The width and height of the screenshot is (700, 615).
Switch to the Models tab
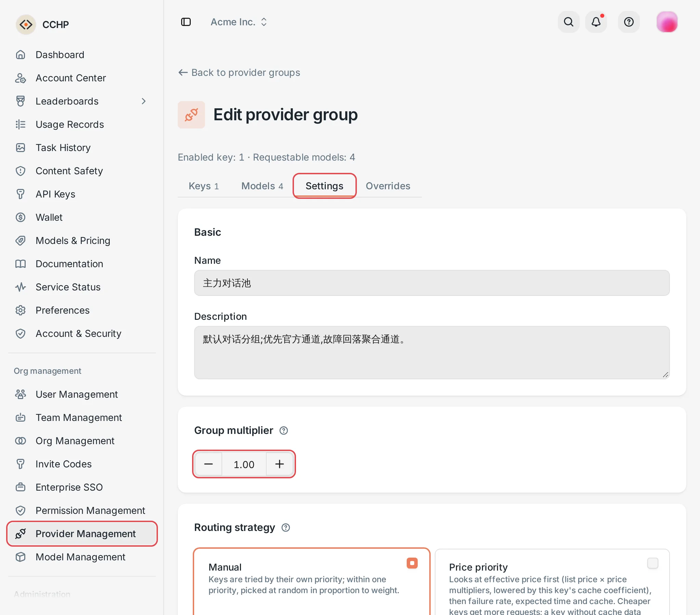(262, 186)
